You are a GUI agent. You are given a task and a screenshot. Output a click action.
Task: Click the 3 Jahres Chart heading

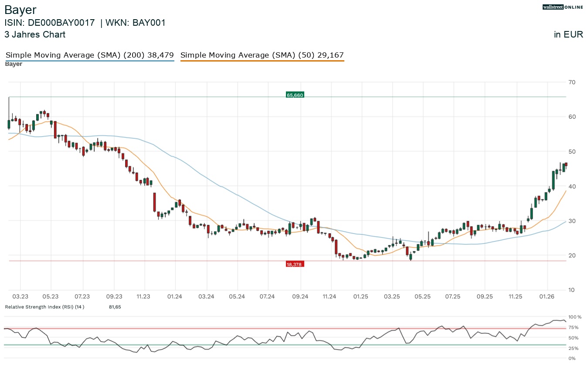tap(35, 34)
